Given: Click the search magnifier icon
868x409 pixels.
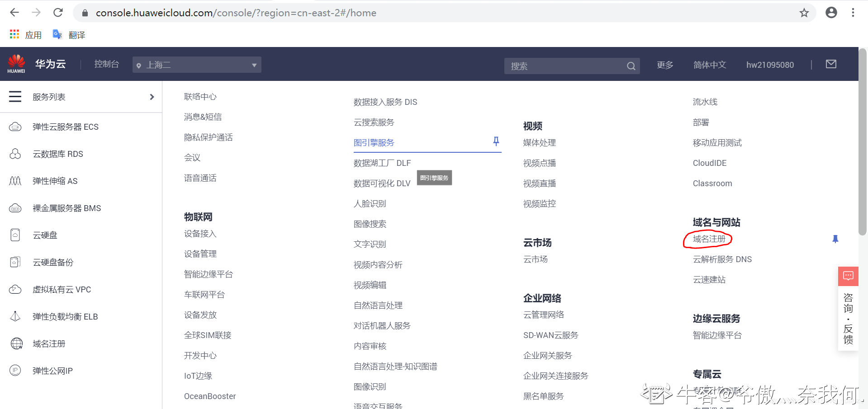Looking at the screenshot, I should (x=631, y=66).
